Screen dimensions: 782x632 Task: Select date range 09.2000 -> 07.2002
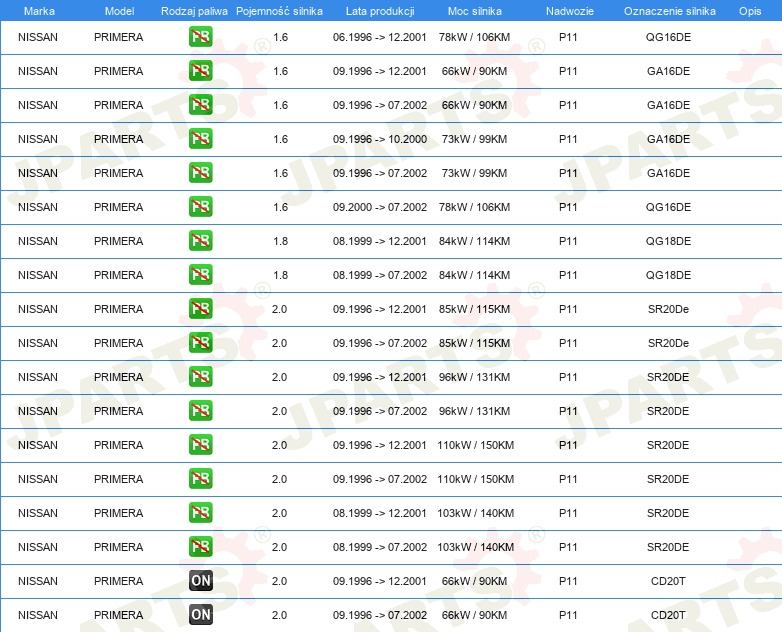380,207
